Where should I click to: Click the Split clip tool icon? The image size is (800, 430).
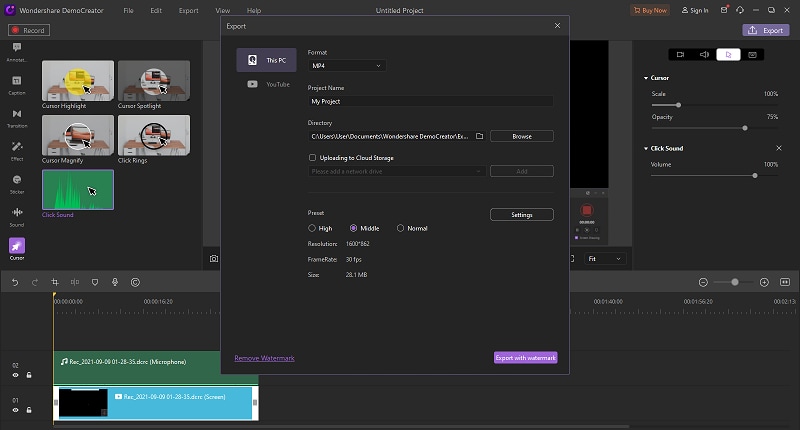pyautogui.click(x=75, y=282)
